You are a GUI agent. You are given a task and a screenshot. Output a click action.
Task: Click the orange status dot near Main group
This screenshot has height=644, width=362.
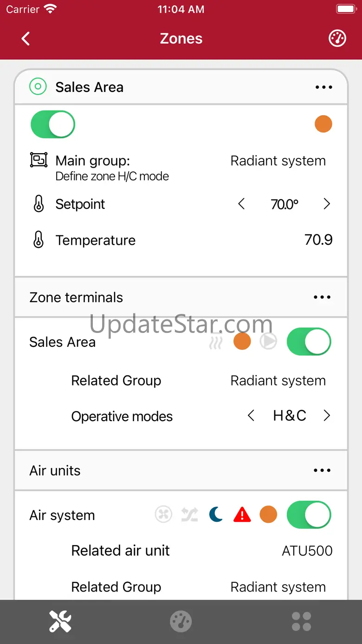click(x=323, y=124)
